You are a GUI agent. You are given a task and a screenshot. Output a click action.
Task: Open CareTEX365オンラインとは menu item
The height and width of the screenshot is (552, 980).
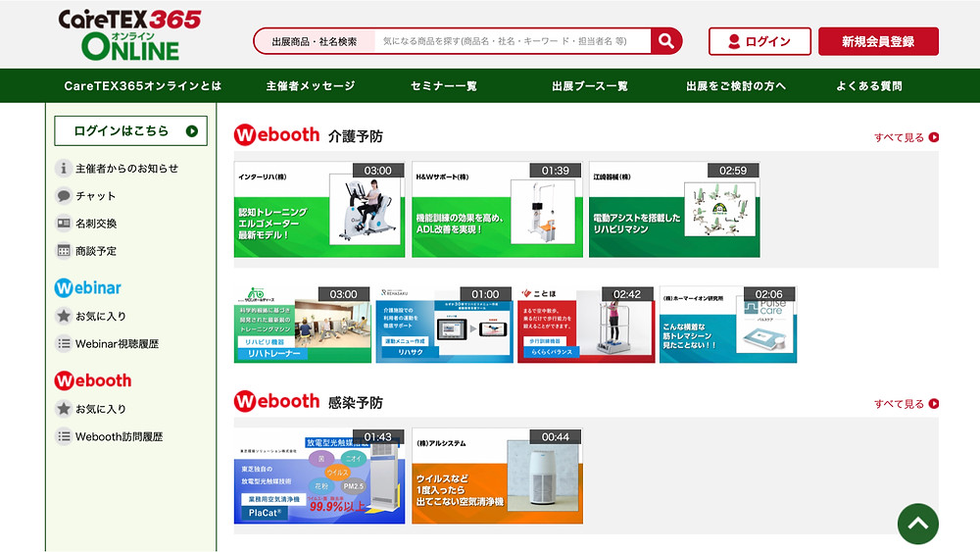pos(142,86)
